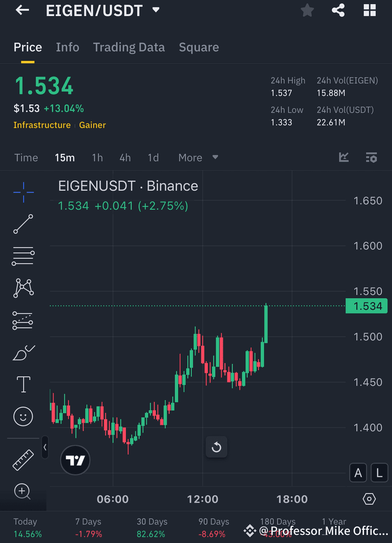Screen dimensions: 392x543
Task: Tap the share icon
Action: pos(338,10)
